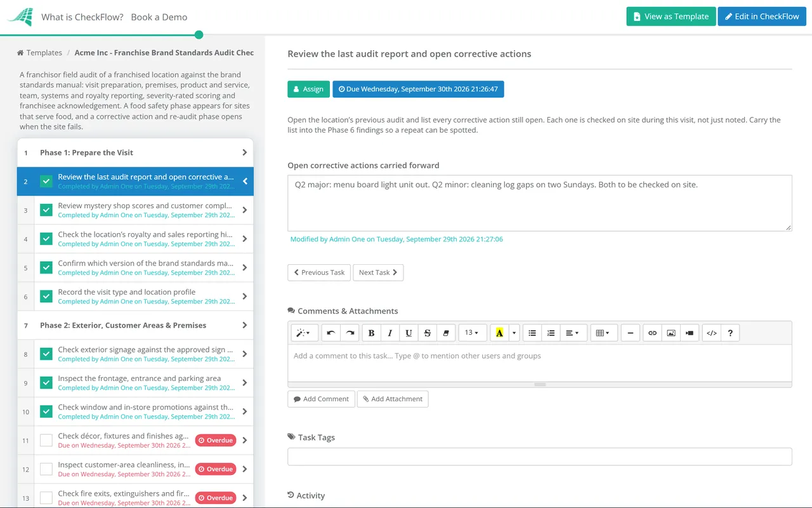Click the redo icon in the comment editor
The height and width of the screenshot is (508, 812).
350,333
